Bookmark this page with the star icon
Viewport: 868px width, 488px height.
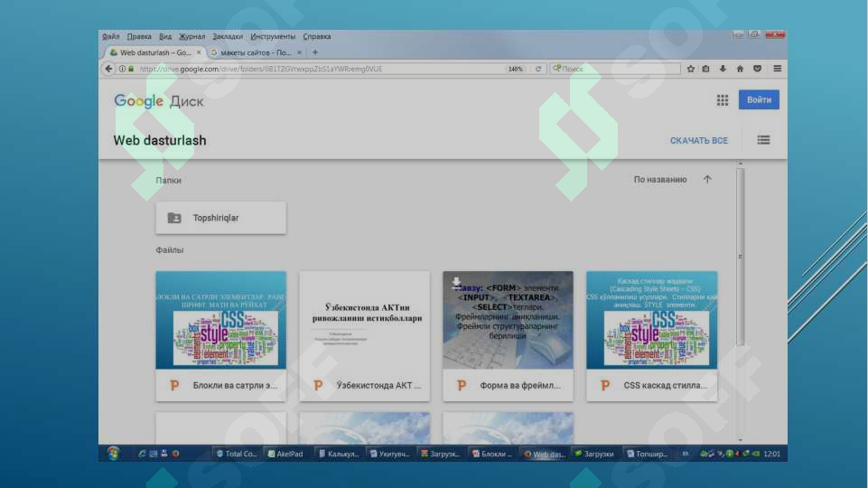690,69
